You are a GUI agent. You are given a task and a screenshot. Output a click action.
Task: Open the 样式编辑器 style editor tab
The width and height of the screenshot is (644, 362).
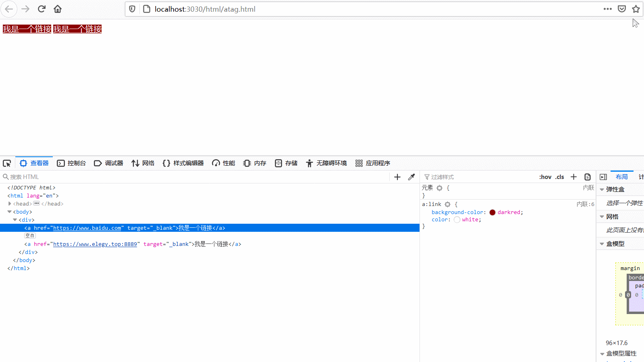(183, 163)
